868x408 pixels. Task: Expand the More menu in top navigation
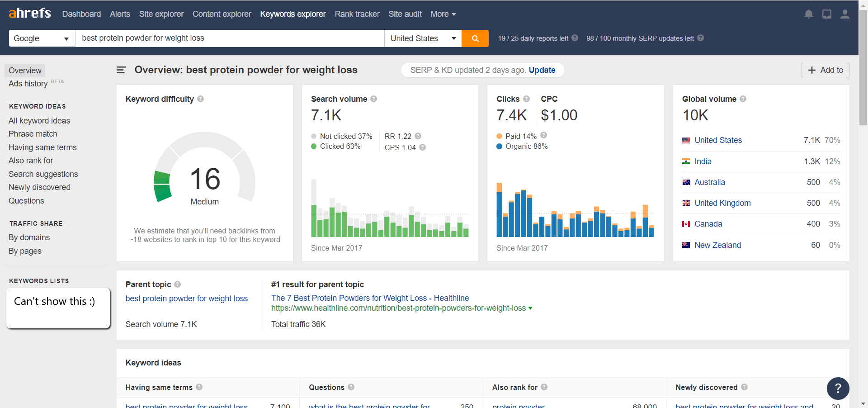(x=443, y=14)
